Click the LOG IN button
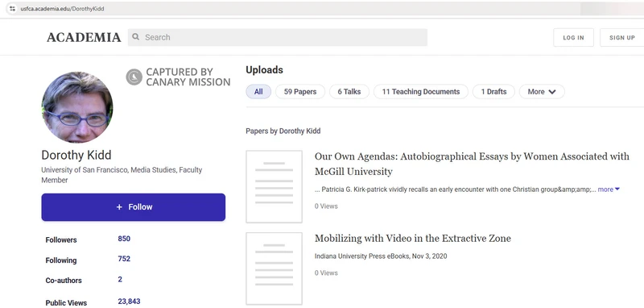 pyautogui.click(x=573, y=37)
